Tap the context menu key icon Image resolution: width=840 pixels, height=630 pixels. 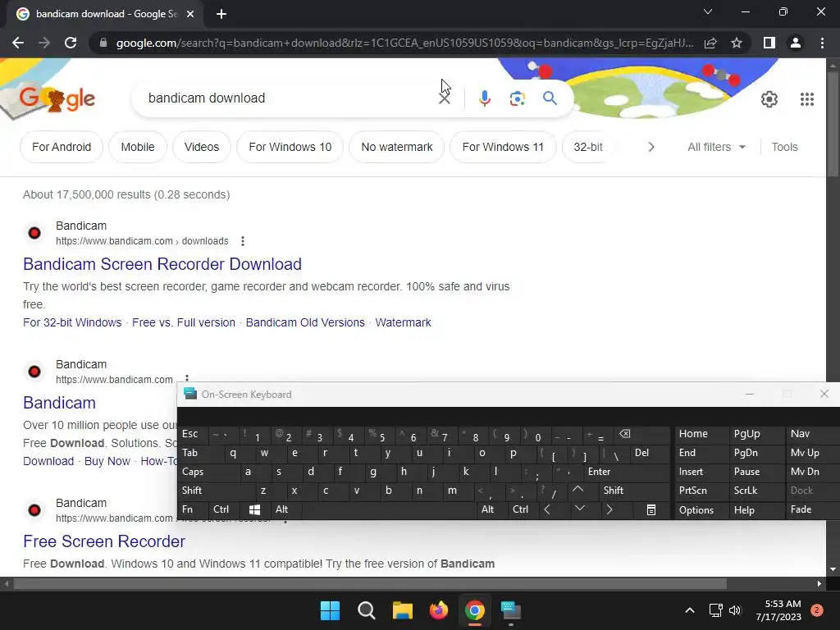651,510
